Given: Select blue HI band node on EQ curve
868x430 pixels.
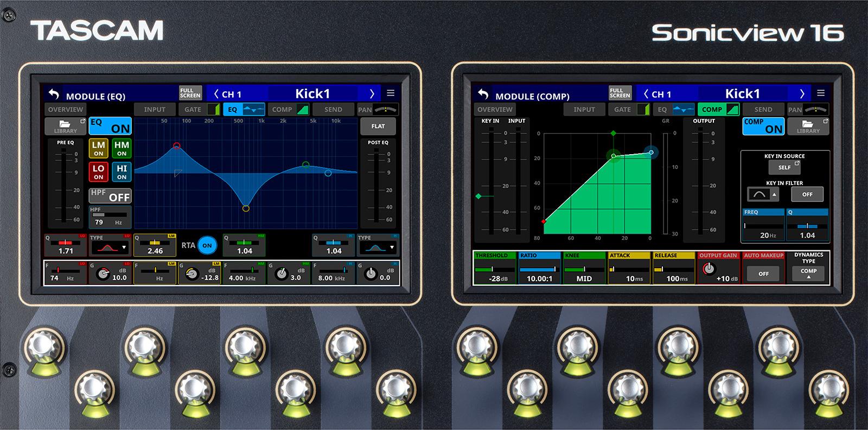Looking at the screenshot, I should [x=328, y=173].
